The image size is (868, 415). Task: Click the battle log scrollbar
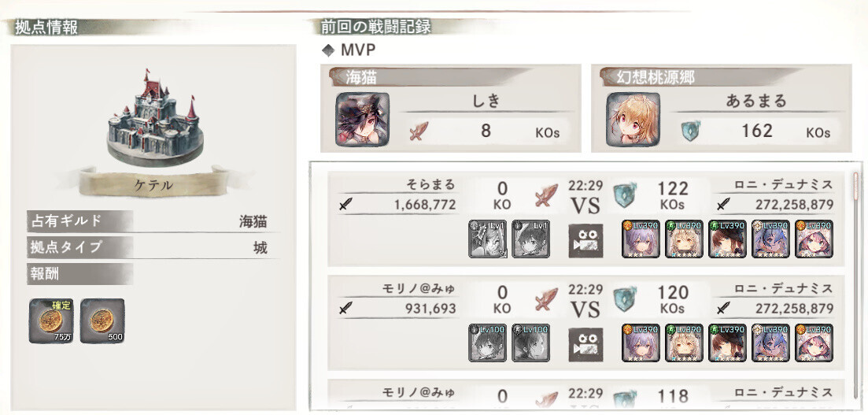(x=855, y=185)
